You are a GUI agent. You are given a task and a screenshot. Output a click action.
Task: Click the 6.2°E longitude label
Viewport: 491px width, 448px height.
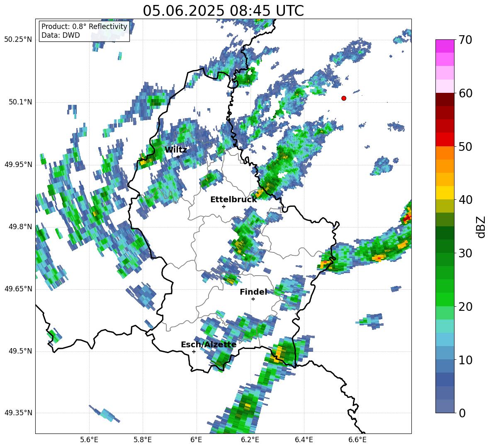[250, 440]
